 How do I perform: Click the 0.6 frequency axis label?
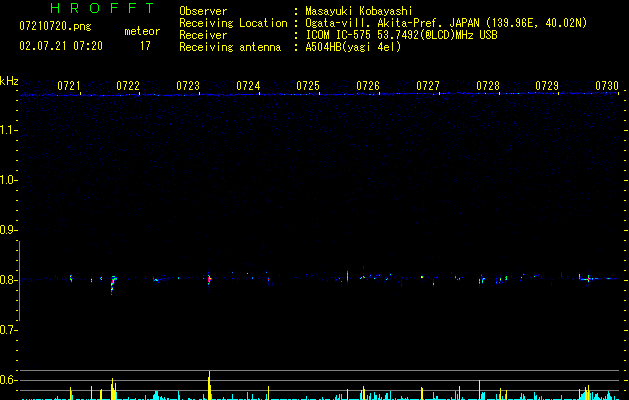point(9,380)
